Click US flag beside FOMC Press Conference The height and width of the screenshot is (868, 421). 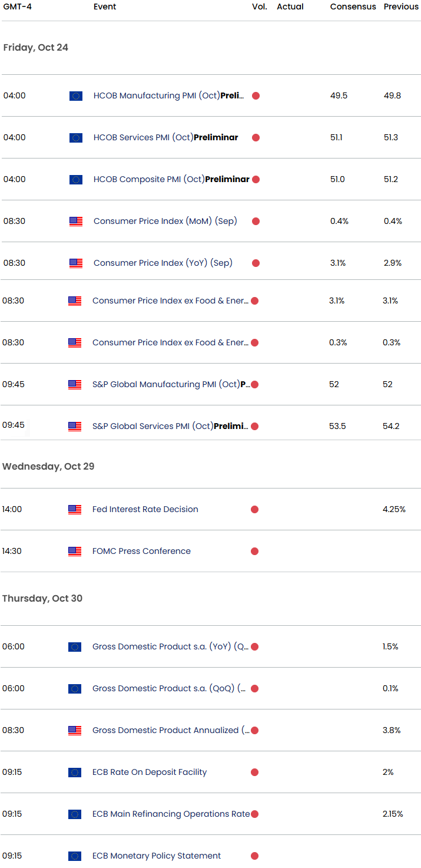click(x=75, y=552)
